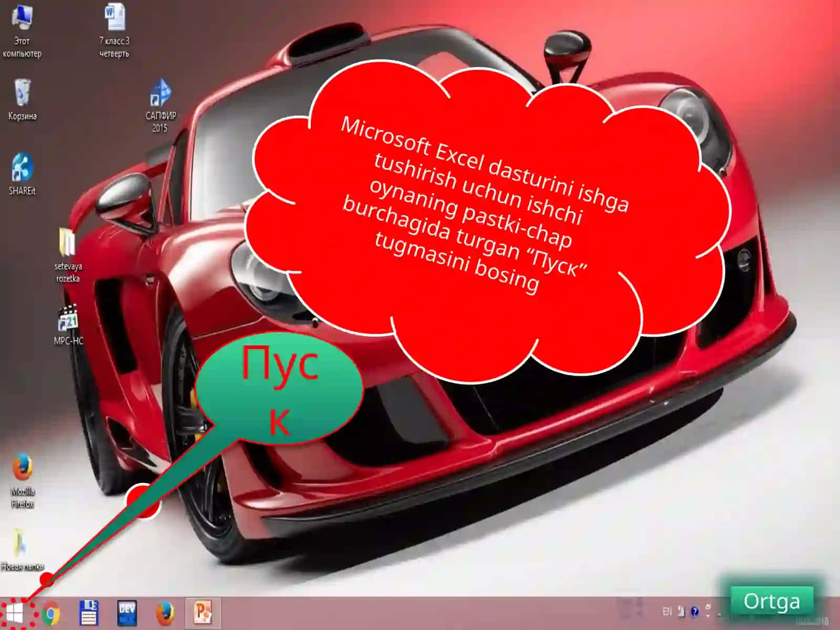Open the Этот компьютер desktop icon
Viewport: 840px width, 630px height.
point(22,30)
